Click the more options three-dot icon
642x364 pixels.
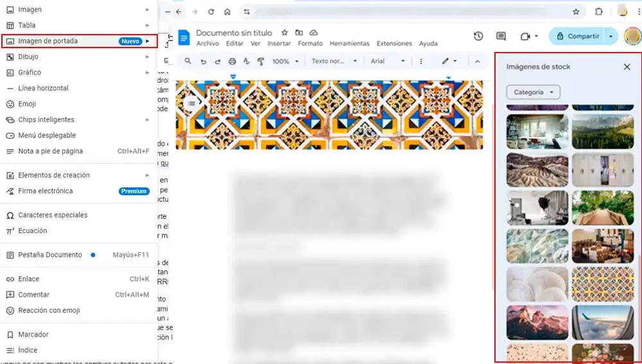[421, 62]
